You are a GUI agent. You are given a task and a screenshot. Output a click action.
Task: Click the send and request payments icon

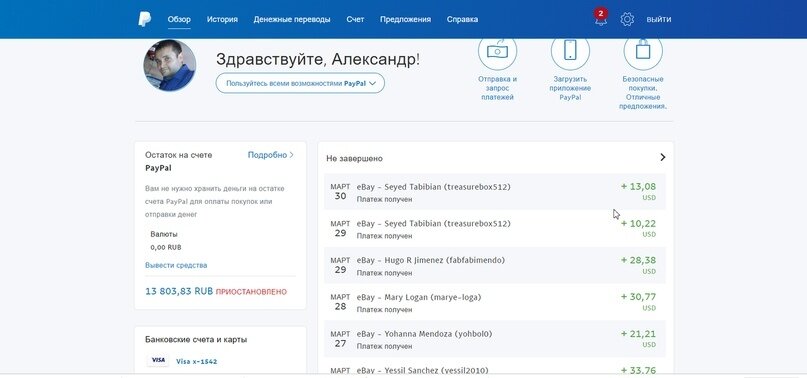(x=497, y=51)
